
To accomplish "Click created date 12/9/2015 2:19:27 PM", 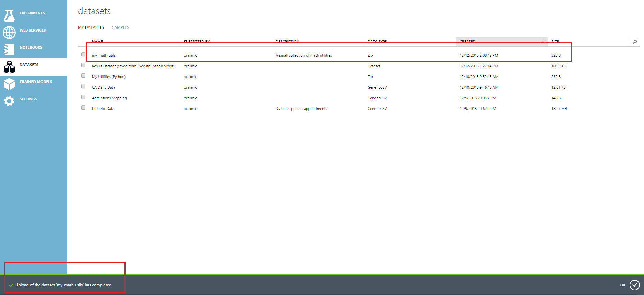I will point(478,98).
